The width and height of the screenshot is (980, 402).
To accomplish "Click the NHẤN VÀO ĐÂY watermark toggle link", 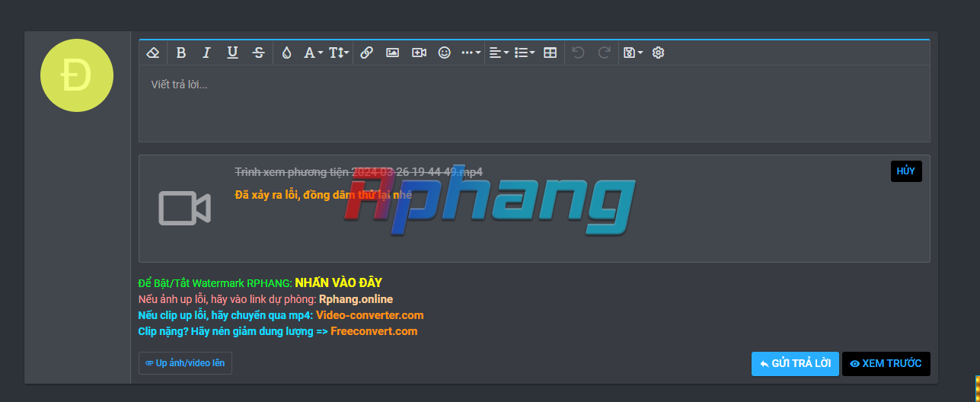I will [x=338, y=282].
